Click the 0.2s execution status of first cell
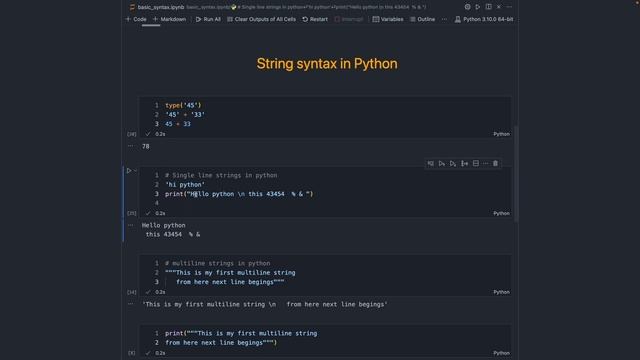This screenshot has width=640, height=360. tap(160, 134)
